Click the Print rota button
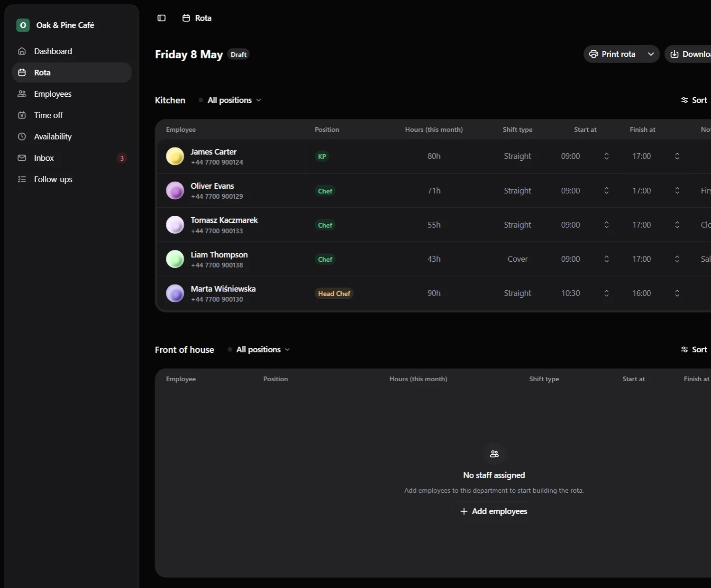The height and width of the screenshot is (588, 711). [x=612, y=54]
